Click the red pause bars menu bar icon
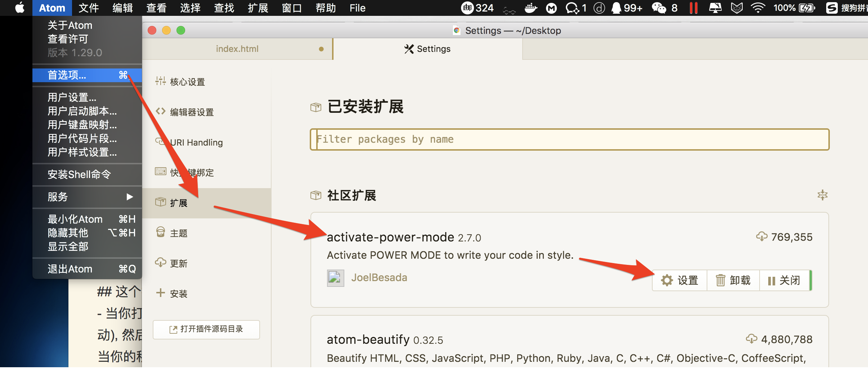868x382 pixels. tap(693, 8)
